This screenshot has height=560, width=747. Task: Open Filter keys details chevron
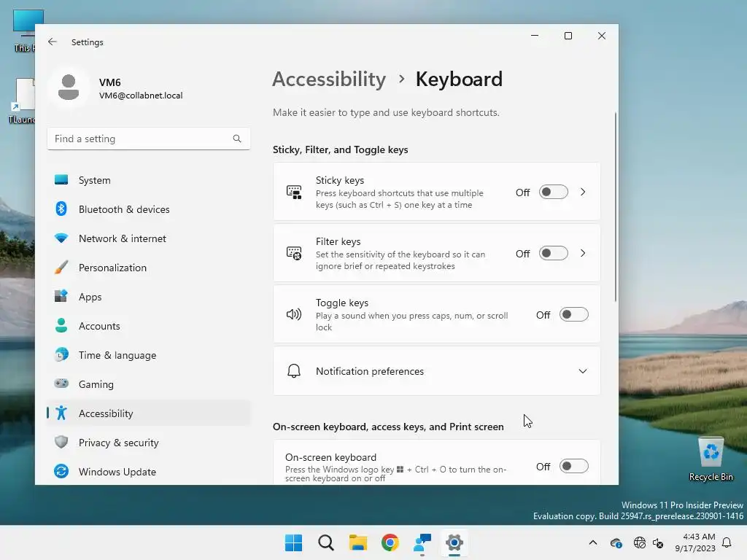583,253
